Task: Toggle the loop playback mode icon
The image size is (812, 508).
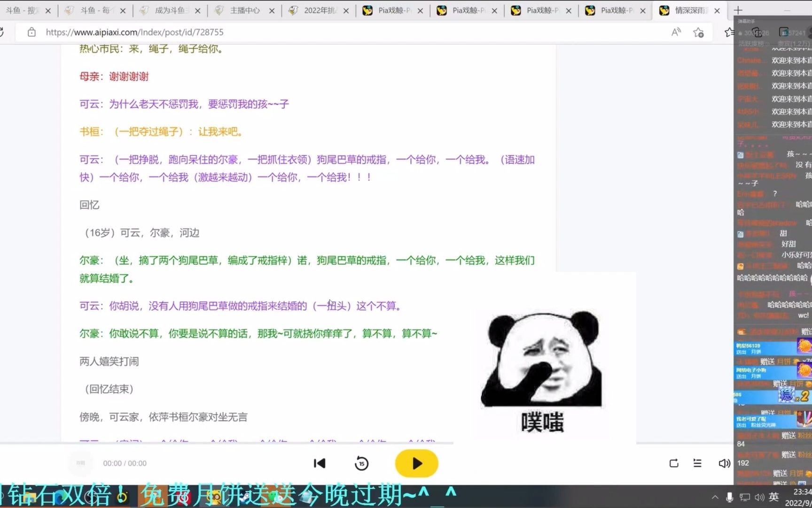Action: [674, 463]
